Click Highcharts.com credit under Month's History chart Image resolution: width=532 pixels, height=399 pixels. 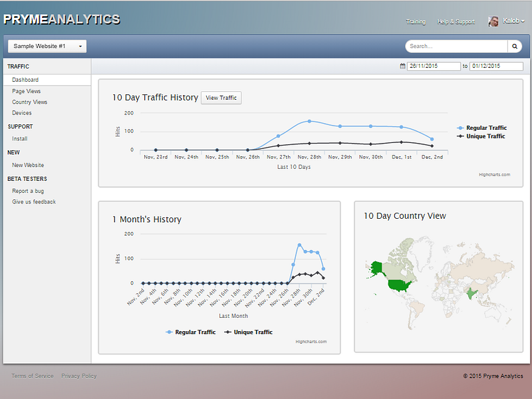(311, 342)
